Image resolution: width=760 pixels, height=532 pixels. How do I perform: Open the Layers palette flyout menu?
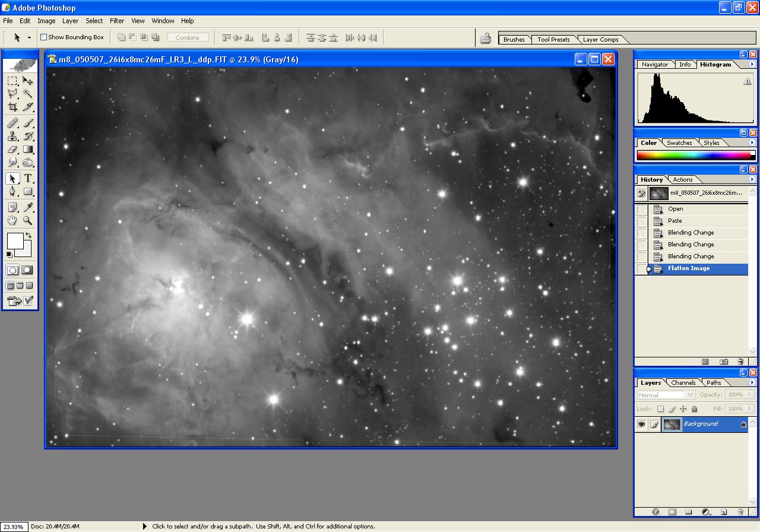(752, 382)
